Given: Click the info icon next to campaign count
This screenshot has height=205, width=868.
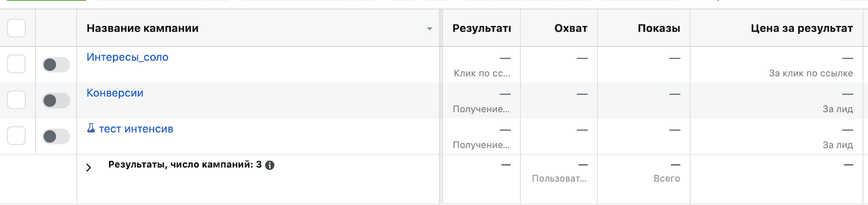Looking at the screenshot, I should pyautogui.click(x=270, y=165).
